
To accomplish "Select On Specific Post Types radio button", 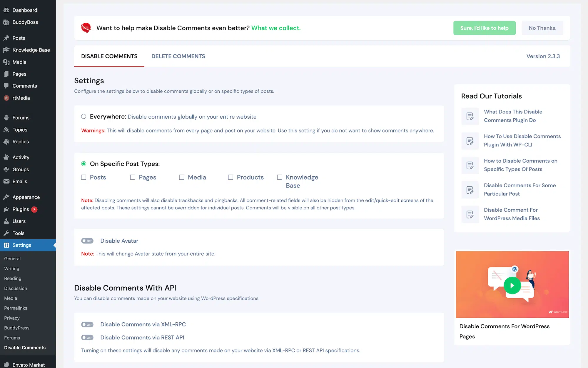I will click(x=84, y=164).
